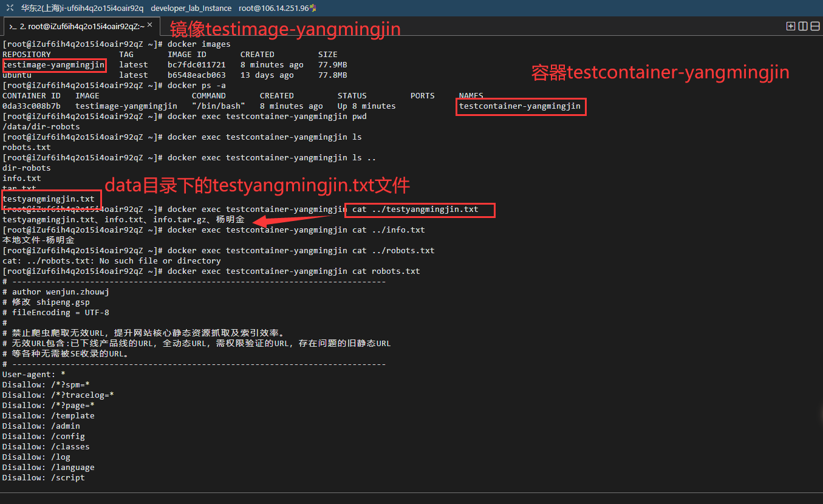Screen dimensions: 823x504
Task: Add a new terminal with the plus icon
Action: 791,26
